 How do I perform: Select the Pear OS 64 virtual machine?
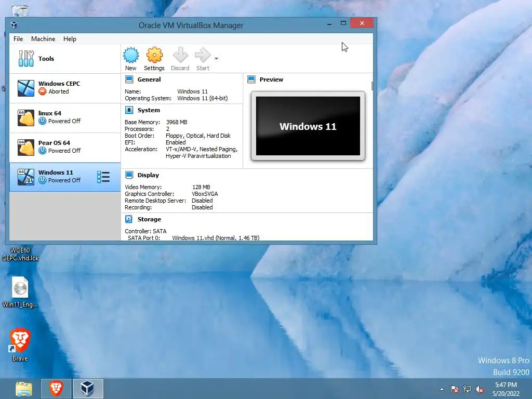coord(65,147)
